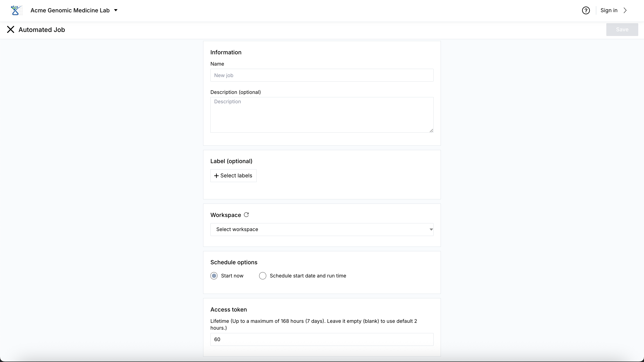Screen dimensions: 644x362
Task: Focus the job Name input field
Action: [x=322, y=75]
